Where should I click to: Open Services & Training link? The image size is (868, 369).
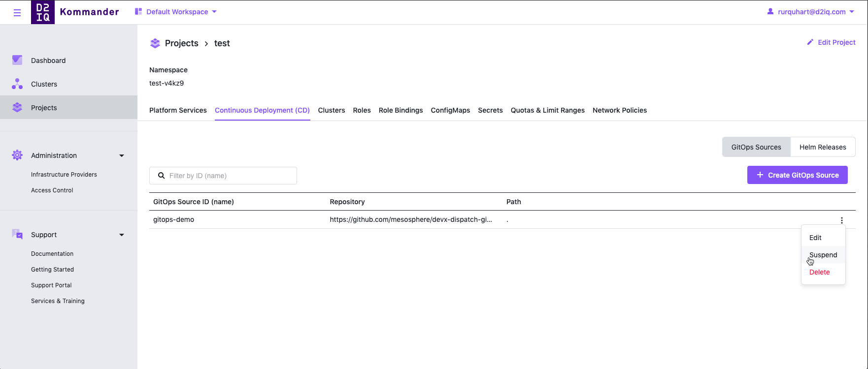[x=58, y=301]
